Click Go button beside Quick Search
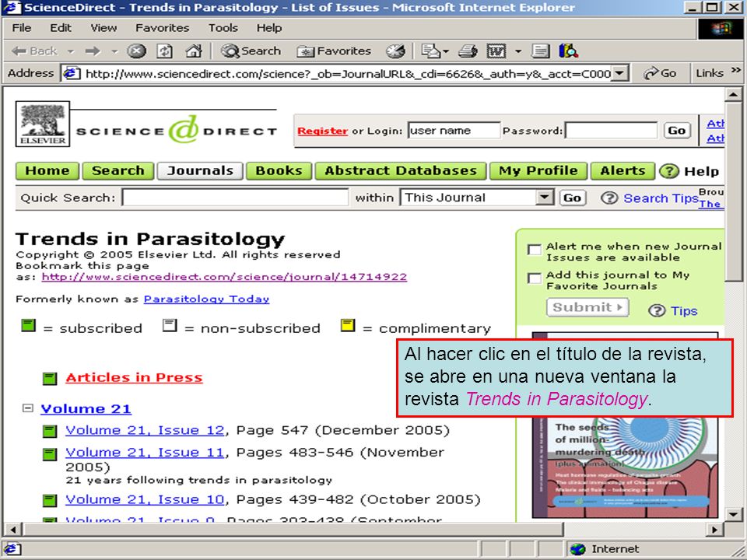This screenshot has width=747, height=560. [x=572, y=198]
